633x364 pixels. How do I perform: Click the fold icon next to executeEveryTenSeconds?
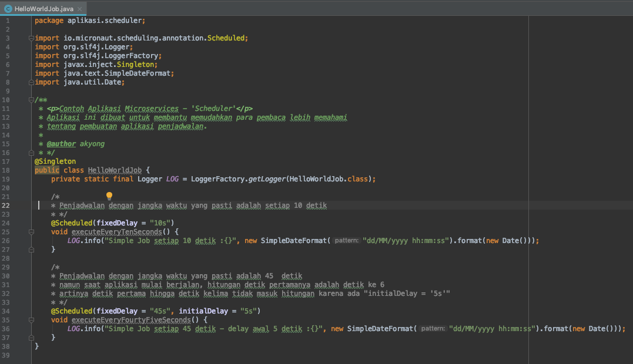point(31,231)
